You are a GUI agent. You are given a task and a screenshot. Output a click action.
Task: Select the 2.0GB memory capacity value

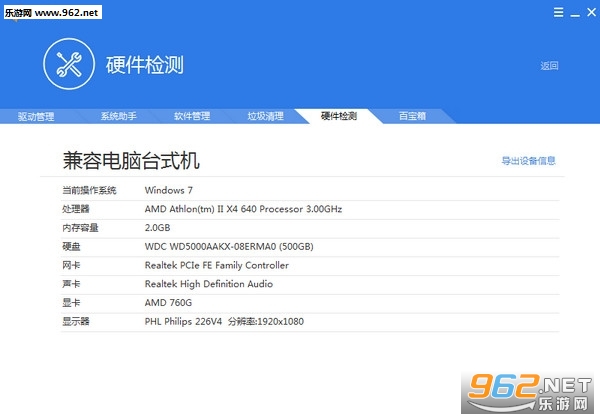pos(157,228)
